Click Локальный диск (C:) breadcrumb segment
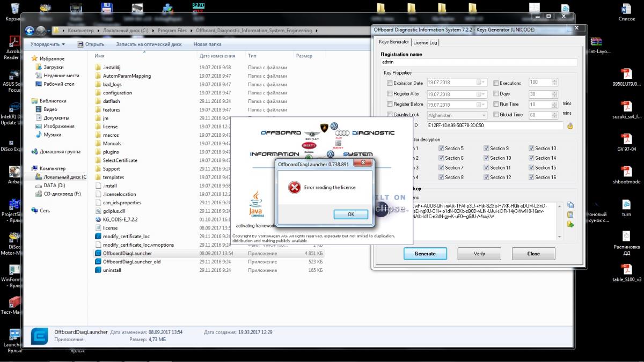Image resolution: width=644 pixels, height=362 pixels. click(126, 31)
